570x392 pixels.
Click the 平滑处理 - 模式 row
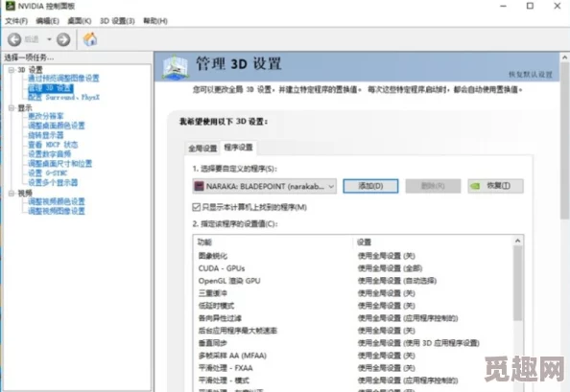click(353, 380)
